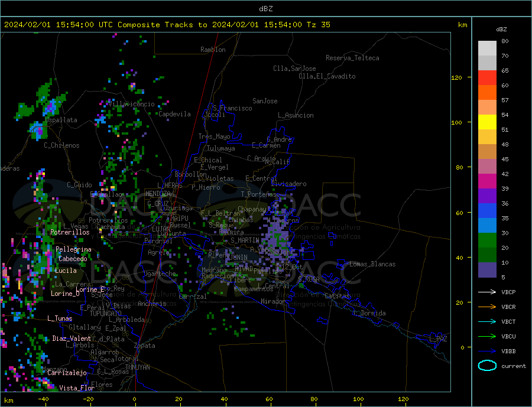The image size is (532, 407).
Task: Click the 'L_Asuncion' map label
Action: pos(296,115)
